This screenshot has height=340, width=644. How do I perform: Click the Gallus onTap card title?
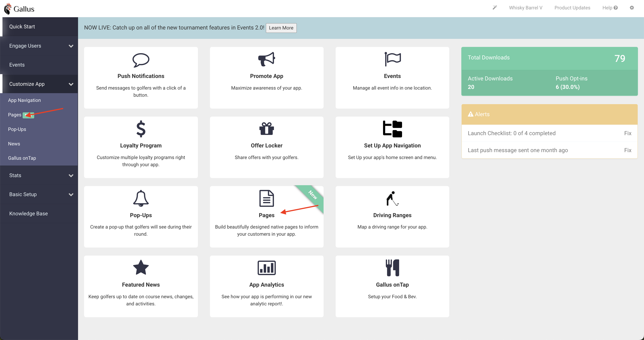tap(392, 285)
